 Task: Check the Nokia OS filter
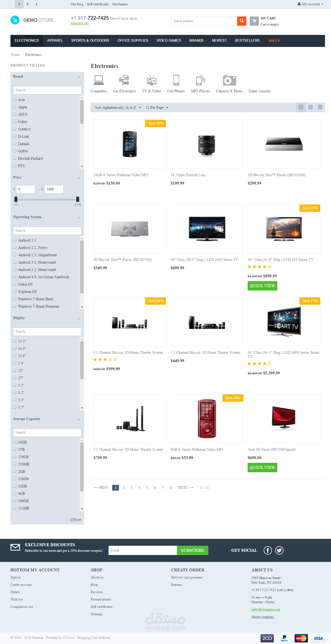click(x=15, y=284)
